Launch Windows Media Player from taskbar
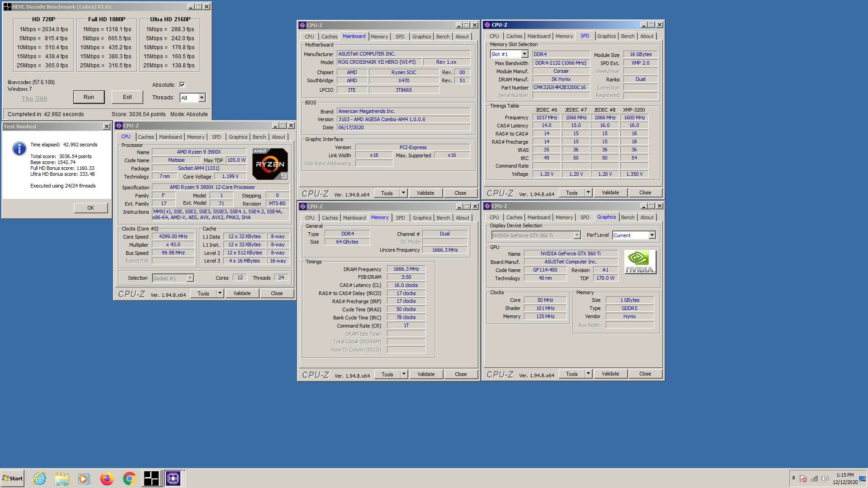Viewport: 868px width, 488px height. 84,478
